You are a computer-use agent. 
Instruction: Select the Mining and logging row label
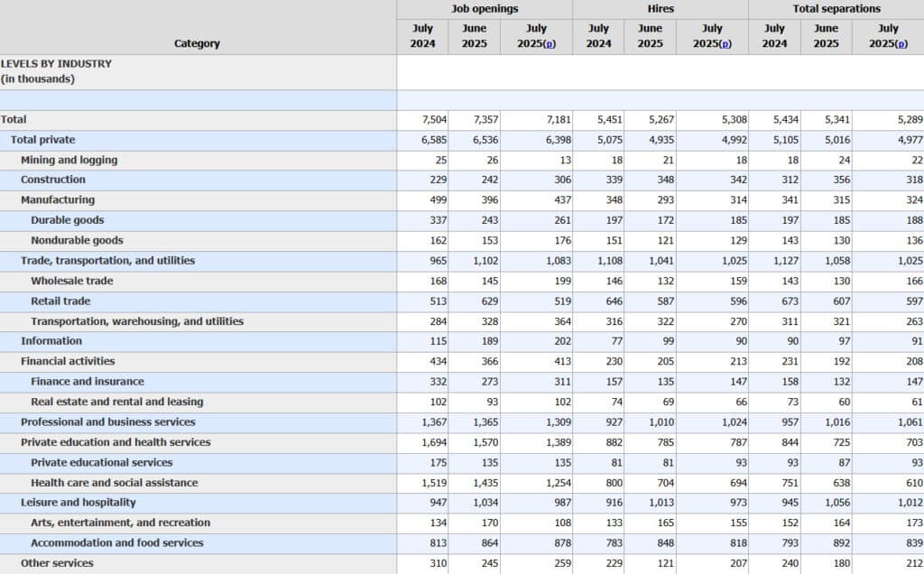69,160
